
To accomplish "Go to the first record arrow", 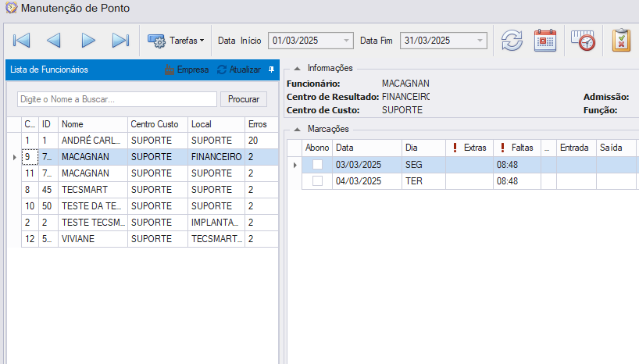I will tap(22, 41).
